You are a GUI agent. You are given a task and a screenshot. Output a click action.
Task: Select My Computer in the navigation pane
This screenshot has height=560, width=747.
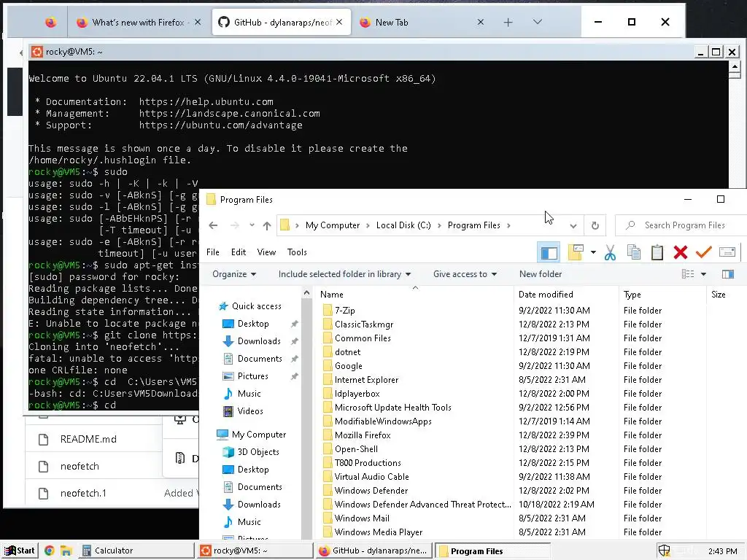pyautogui.click(x=259, y=435)
